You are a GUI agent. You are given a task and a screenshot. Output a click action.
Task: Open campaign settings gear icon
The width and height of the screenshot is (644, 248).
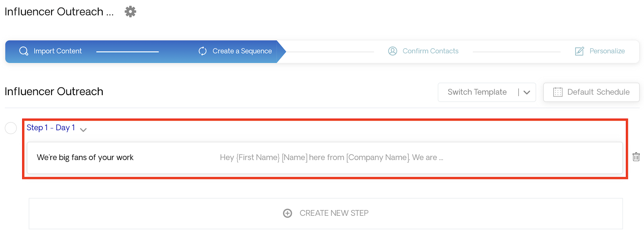(x=130, y=11)
